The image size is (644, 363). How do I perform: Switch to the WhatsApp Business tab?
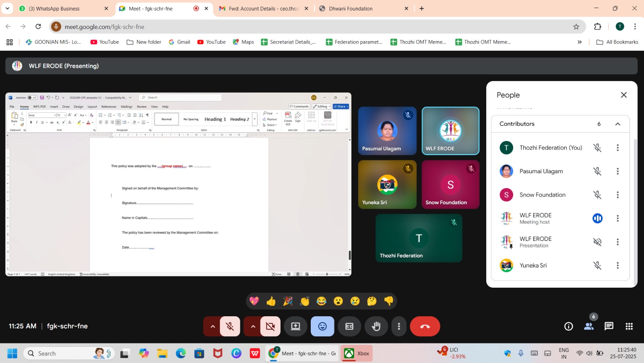point(63,8)
